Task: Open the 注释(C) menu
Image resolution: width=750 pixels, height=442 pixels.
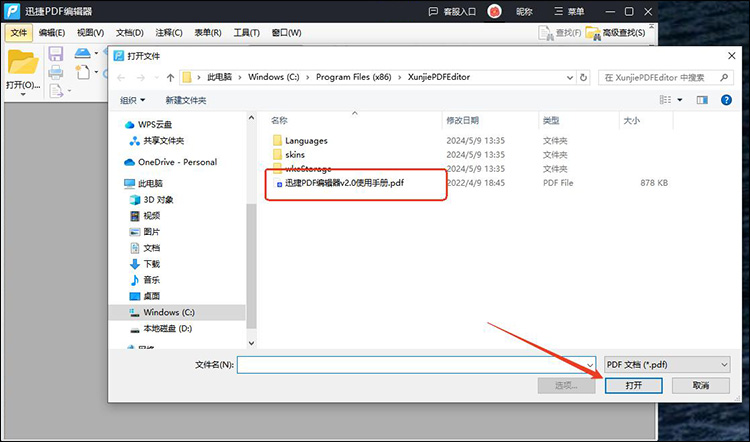Action: click(169, 33)
